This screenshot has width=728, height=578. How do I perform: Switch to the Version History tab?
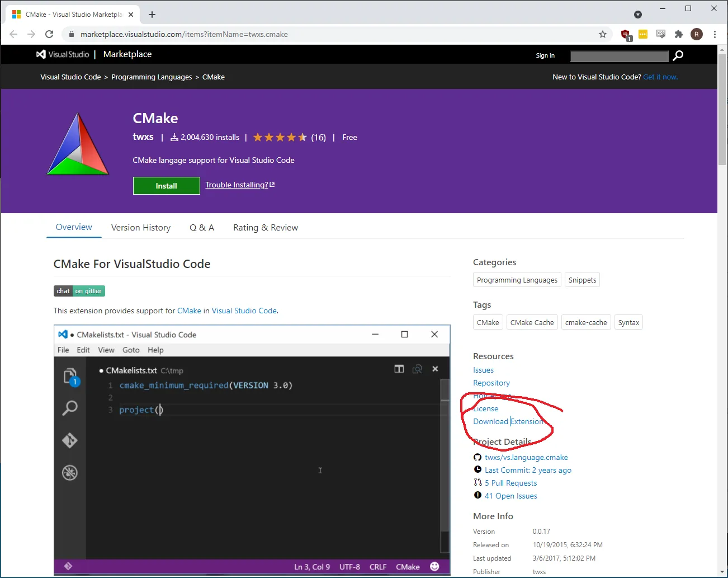pos(141,228)
